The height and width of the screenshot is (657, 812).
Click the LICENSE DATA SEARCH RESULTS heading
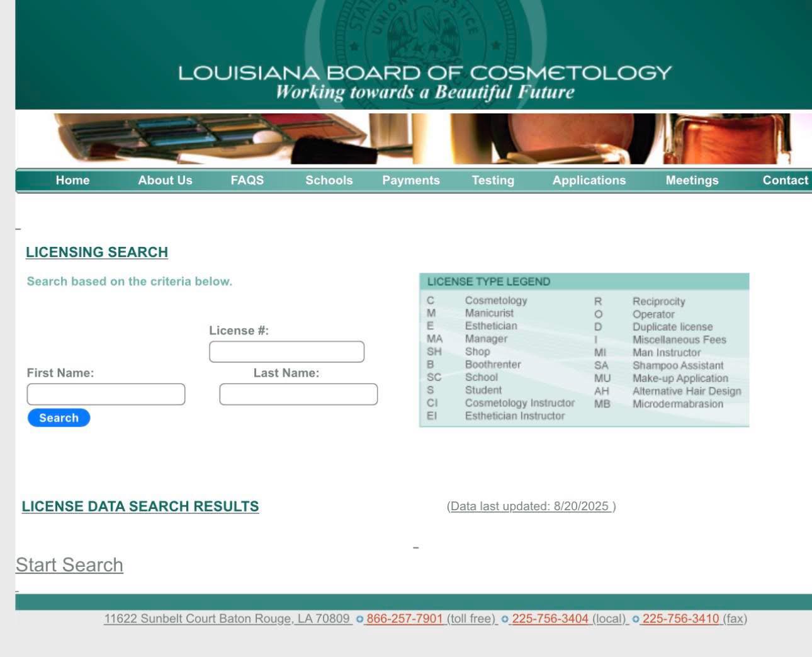pyautogui.click(x=140, y=506)
